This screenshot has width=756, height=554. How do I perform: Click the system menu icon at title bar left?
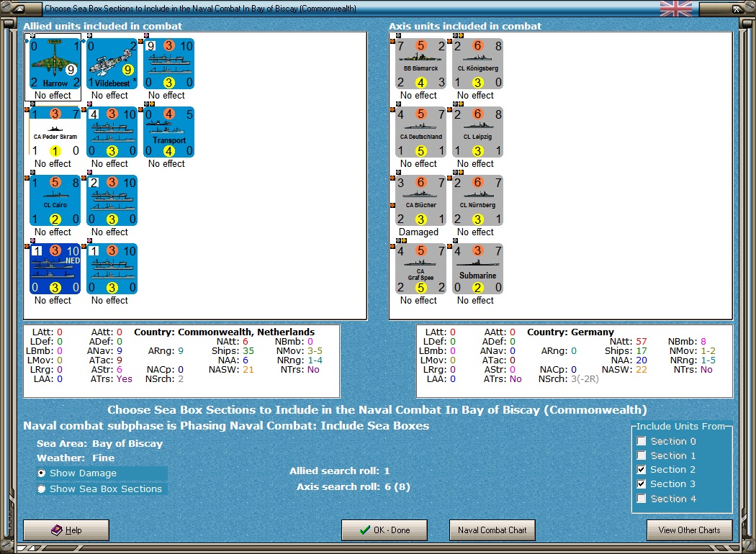pyautogui.click(x=18, y=8)
